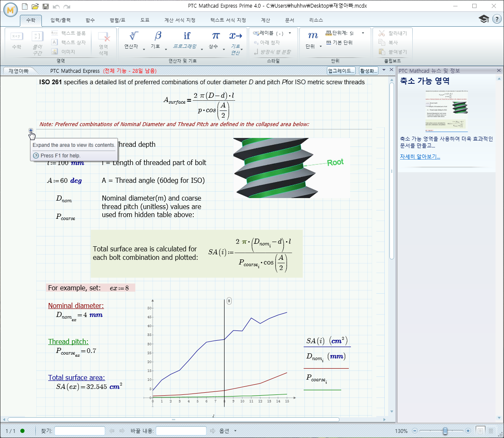Create a new worksheet from the quick toolbar
The height and width of the screenshot is (438, 504).
(25, 6)
